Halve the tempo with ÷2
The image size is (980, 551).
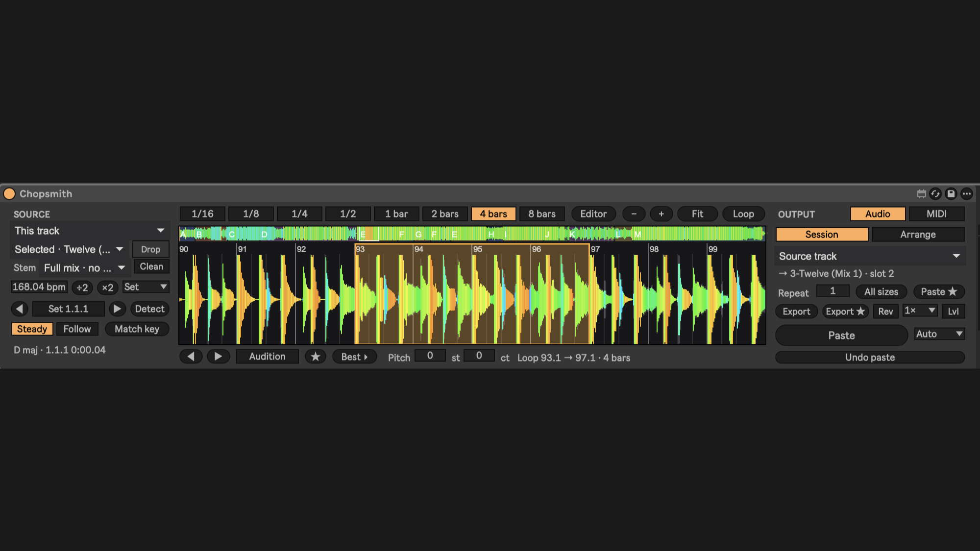pos(82,287)
